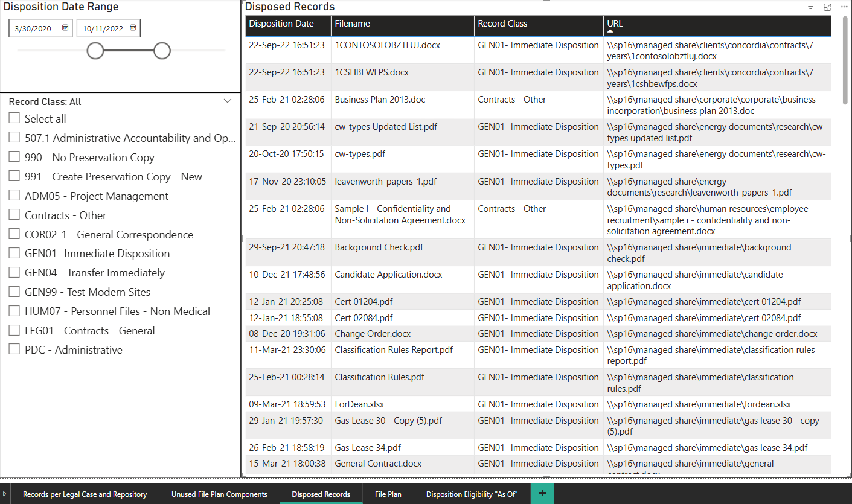This screenshot has width=852, height=504.
Task: Click the URL column sort arrow
Action: click(610, 30)
